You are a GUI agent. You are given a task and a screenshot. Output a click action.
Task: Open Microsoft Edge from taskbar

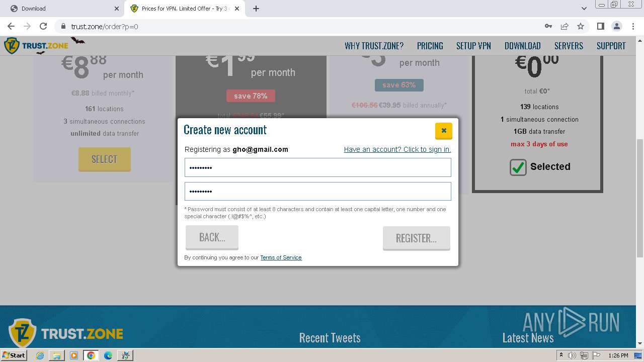108,355
